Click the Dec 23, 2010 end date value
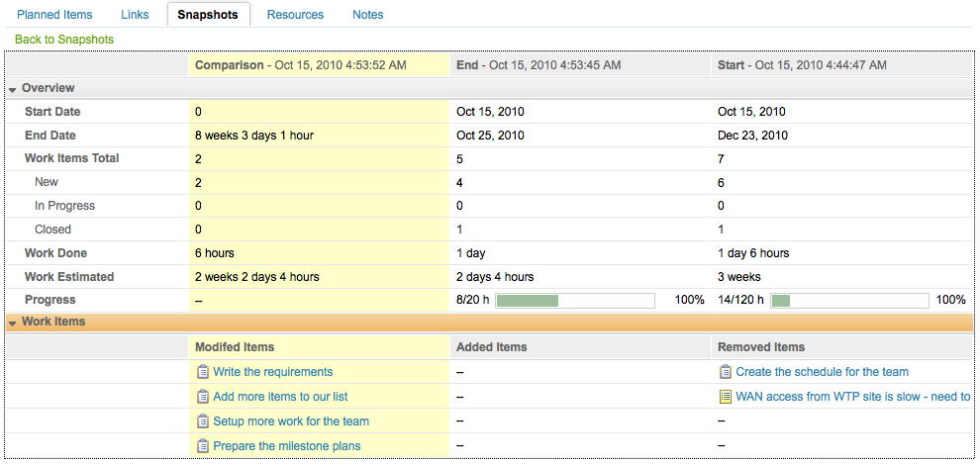The height and width of the screenshot is (464, 980). [752, 136]
